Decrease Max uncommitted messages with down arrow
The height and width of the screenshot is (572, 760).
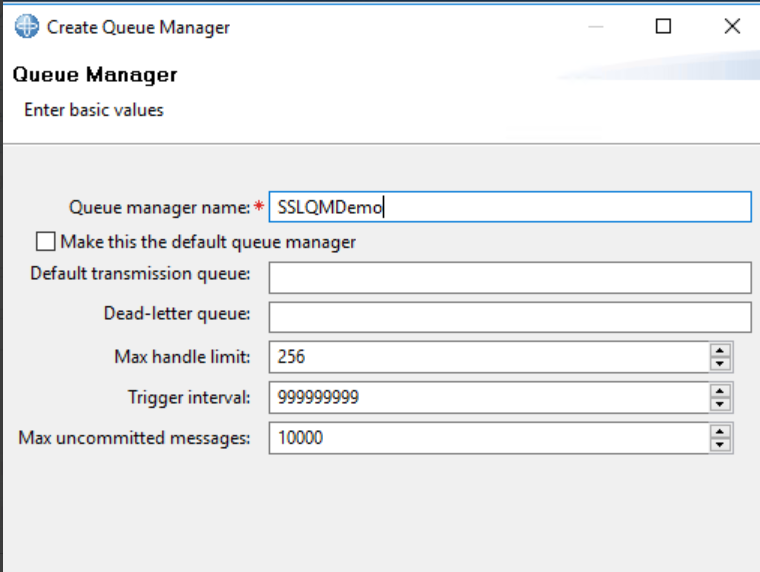click(720, 445)
